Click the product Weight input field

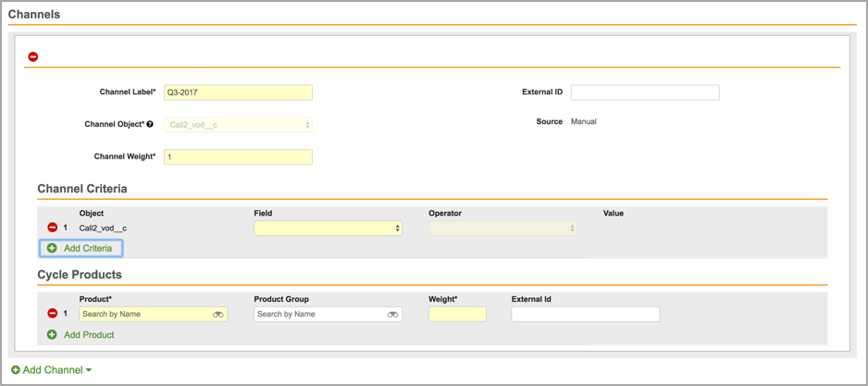[457, 315]
